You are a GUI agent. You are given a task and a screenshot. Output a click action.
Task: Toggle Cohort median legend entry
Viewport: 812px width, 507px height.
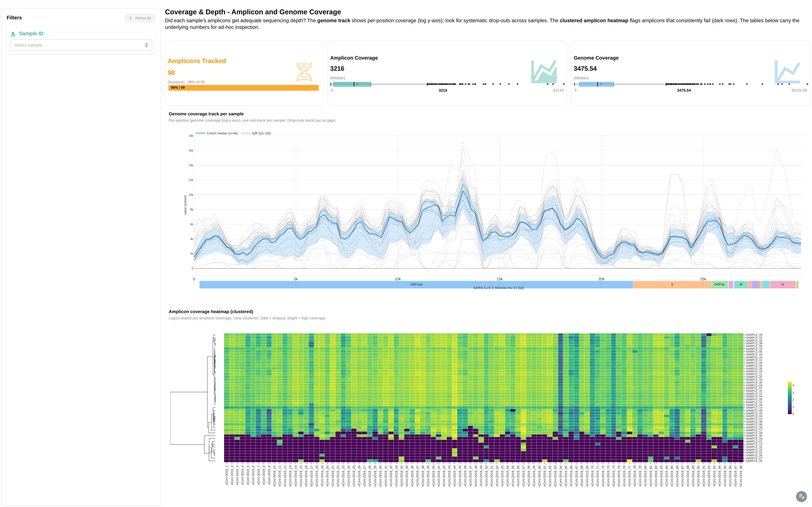pyautogui.click(x=217, y=133)
